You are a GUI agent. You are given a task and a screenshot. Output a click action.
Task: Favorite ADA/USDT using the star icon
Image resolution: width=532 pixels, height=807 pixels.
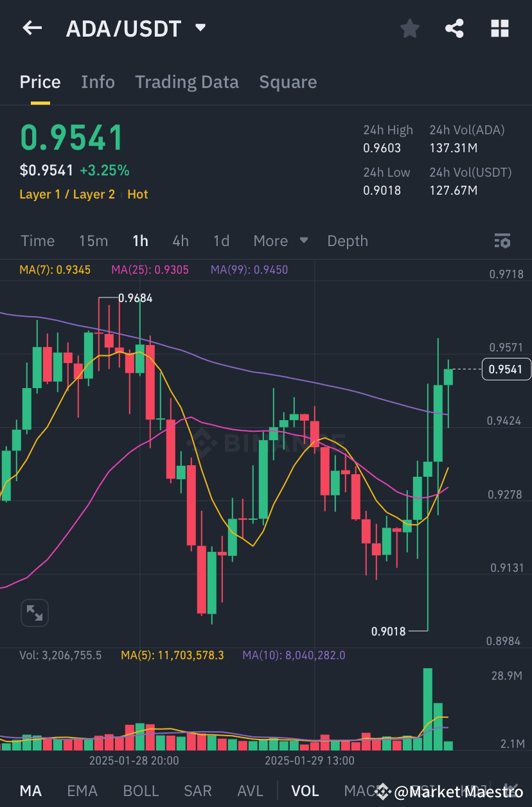coord(409,28)
